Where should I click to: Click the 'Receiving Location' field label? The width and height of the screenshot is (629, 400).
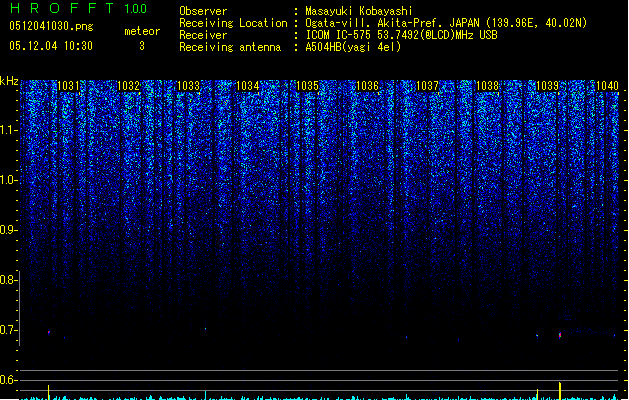coord(233,23)
